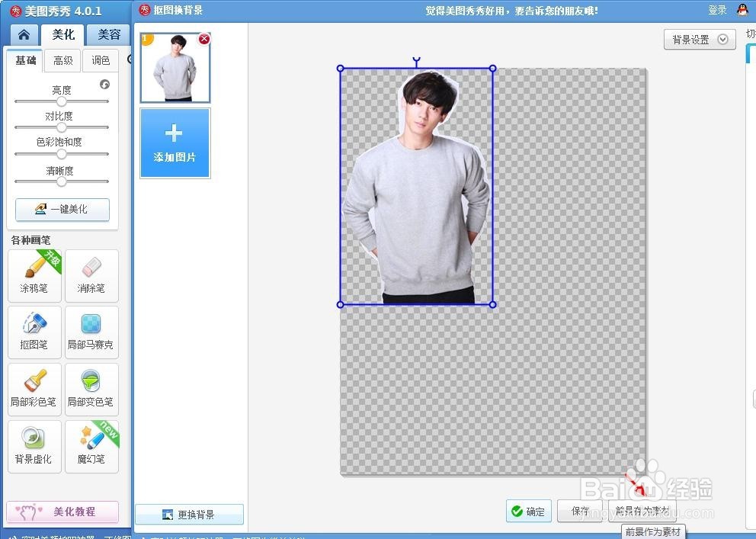Click the reset adjustments arrow icon

(104, 85)
